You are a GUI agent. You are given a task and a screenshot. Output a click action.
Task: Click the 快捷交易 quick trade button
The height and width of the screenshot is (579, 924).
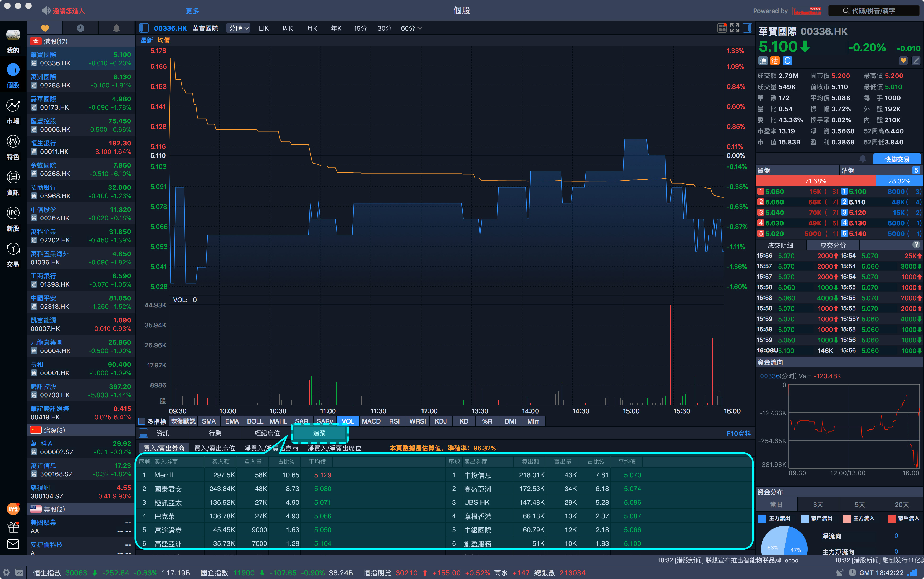(896, 159)
